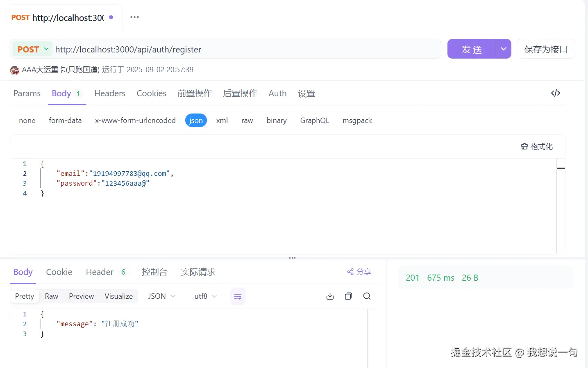Screen dimensions: 588x368
Task: Click the 格式化 format button
Action: [x=537, y=147]
